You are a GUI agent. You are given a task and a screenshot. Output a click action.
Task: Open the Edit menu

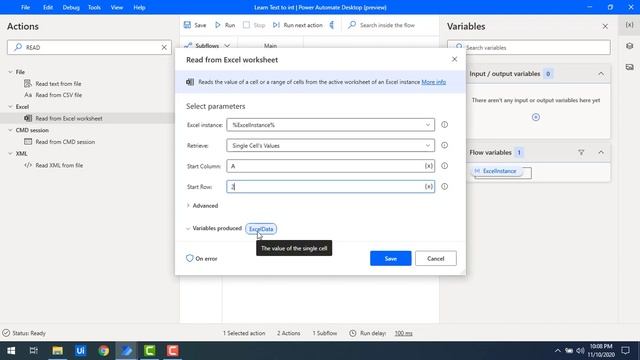[48, 7]
